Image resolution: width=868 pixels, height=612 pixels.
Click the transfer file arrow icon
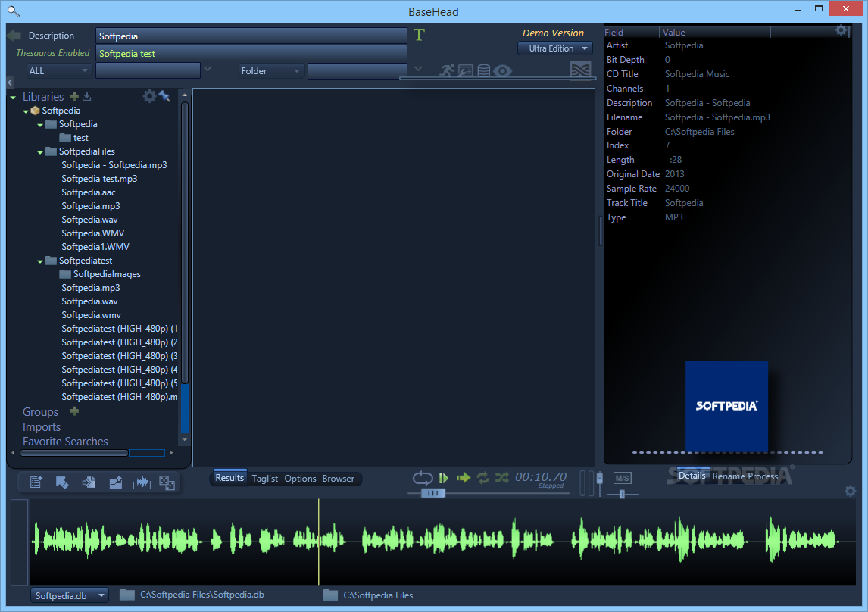[89, 482]
